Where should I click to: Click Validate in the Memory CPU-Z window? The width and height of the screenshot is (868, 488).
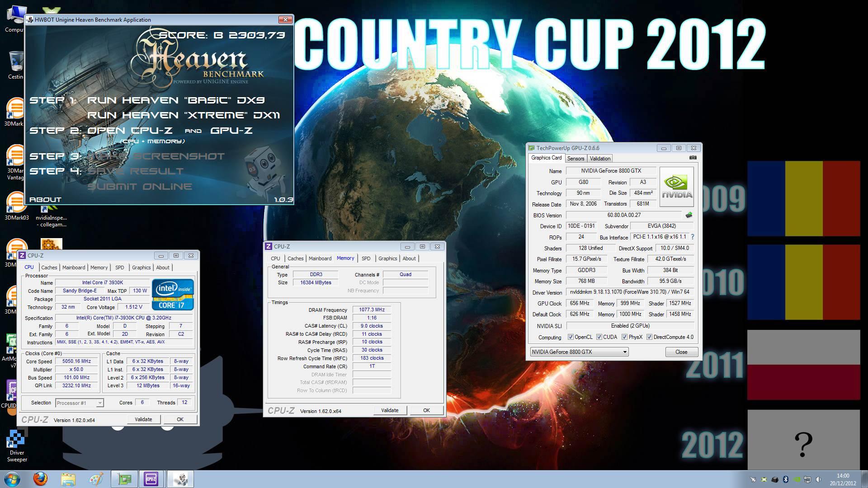pos(390,410)
